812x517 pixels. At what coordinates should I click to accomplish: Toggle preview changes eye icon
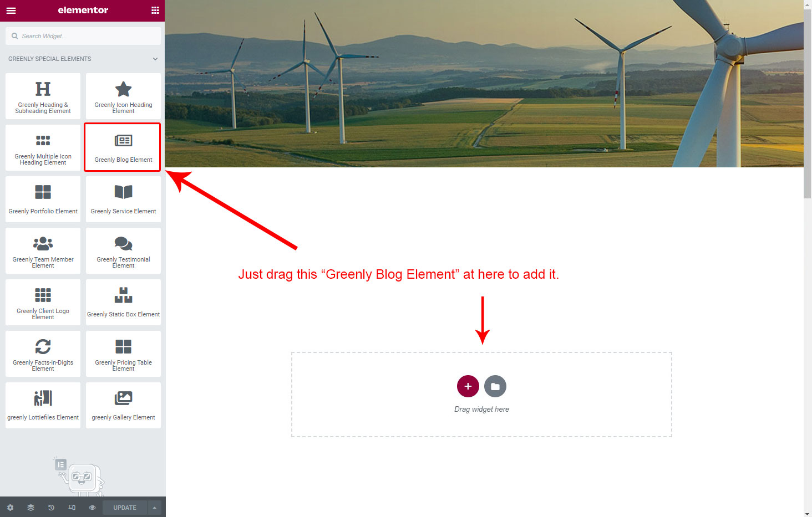coord(92,508)
